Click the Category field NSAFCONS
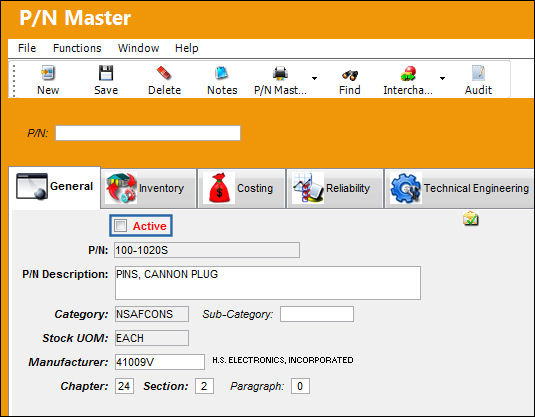Screen dimensions: 535x417 [152, 314]
